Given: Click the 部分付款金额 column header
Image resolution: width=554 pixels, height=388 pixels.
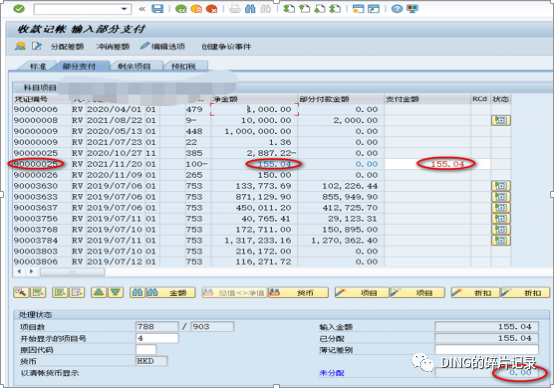Looking at the screenshot, I should tap(341, 99).
